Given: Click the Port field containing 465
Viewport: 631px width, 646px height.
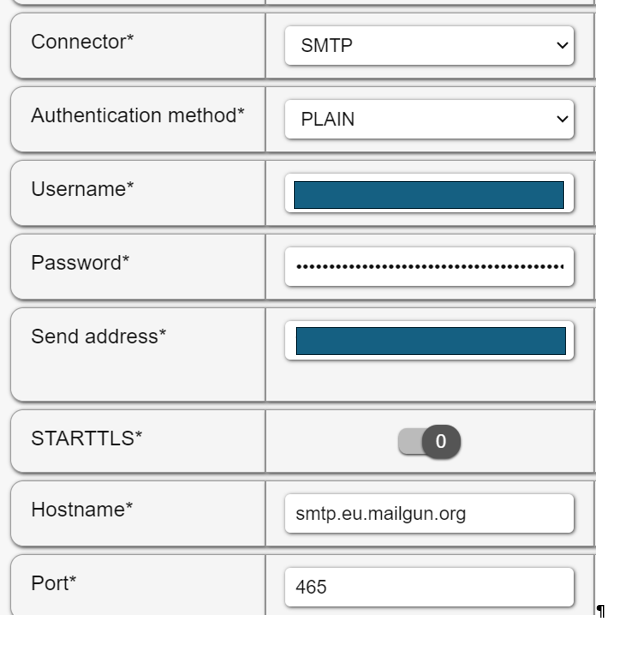Looking at the screenshot, I should tap(428, 587).
